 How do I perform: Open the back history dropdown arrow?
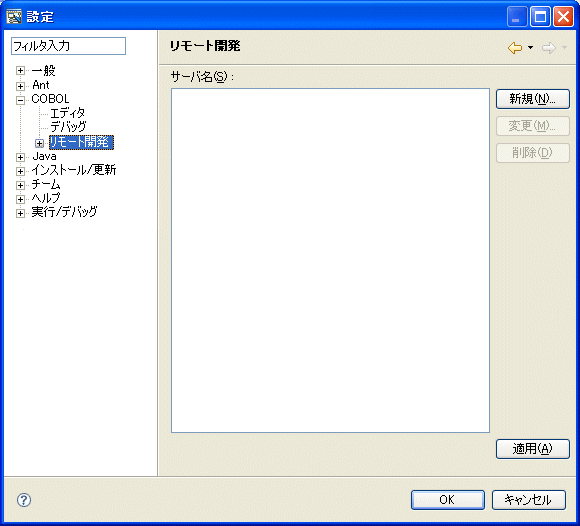point(530,47)
